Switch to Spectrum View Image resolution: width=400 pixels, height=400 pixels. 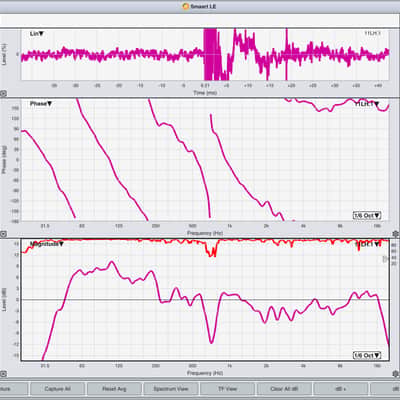[171, 389]
